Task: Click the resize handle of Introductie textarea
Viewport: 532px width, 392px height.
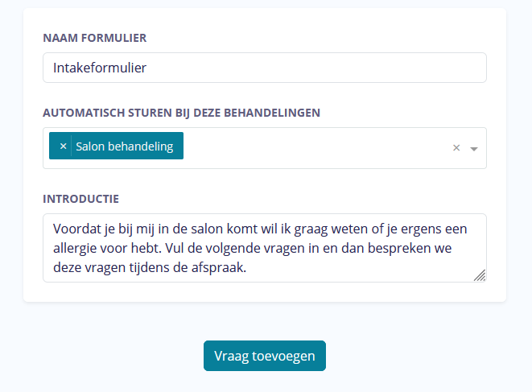Action: click(x=479, y=275)
